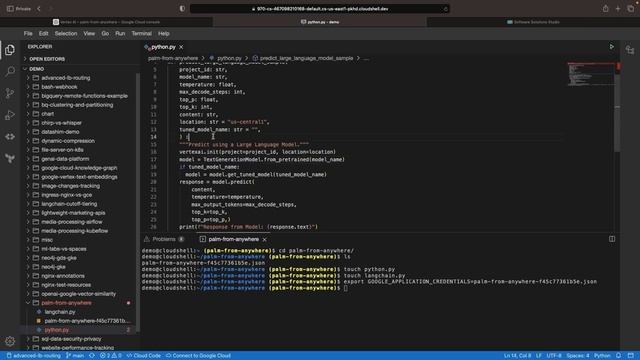
Task: Expand the bash-webhook folder
Action: (59, 87)
